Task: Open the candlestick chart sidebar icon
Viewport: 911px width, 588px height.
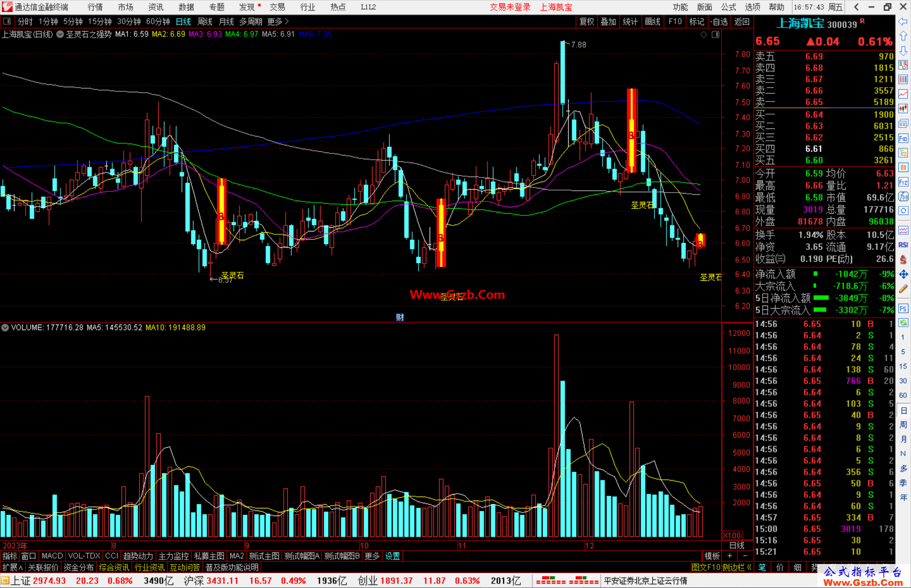Action: click(903, 109)
